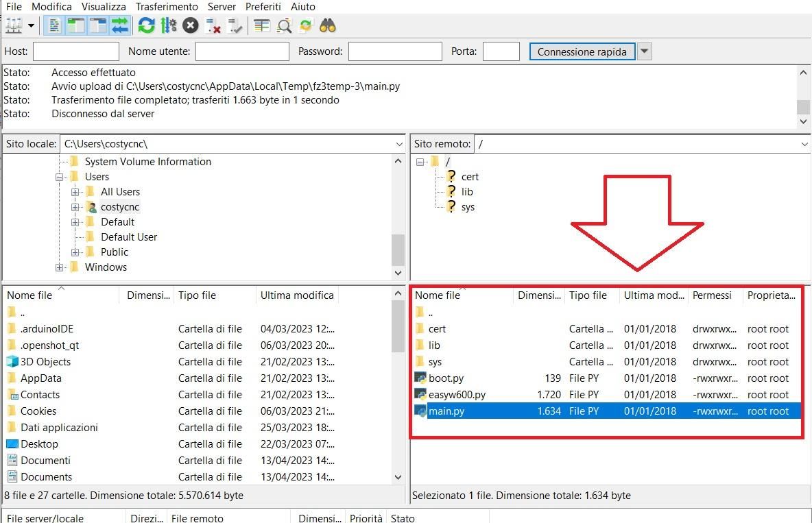The width and height of the screenshot is (812, 523).
Task: Select remote cert tree folder
Action: point(470,177)
